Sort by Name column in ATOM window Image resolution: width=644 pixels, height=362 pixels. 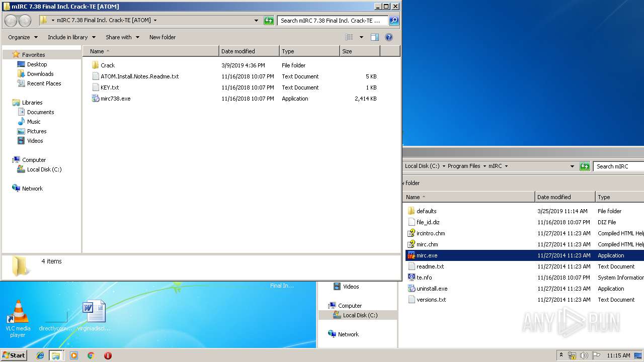151,51
